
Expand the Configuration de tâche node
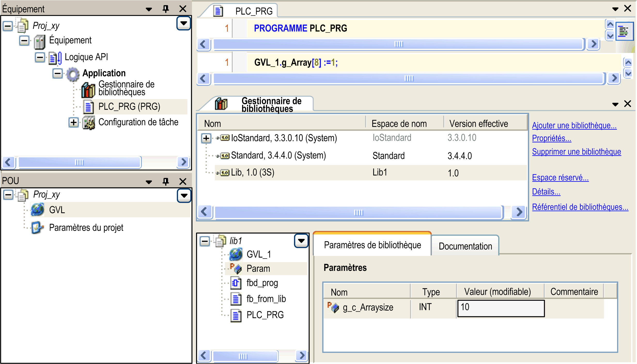click(74, 122)
